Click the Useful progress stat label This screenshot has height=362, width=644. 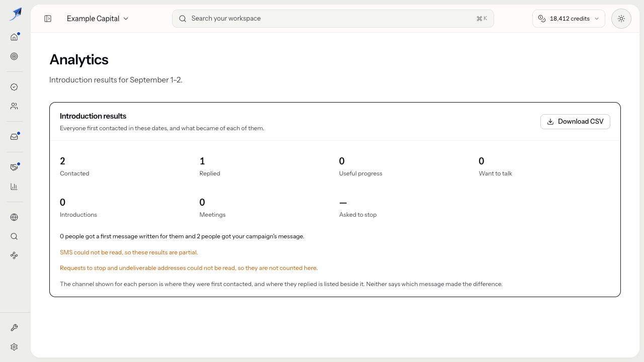(x=361, y=173)
